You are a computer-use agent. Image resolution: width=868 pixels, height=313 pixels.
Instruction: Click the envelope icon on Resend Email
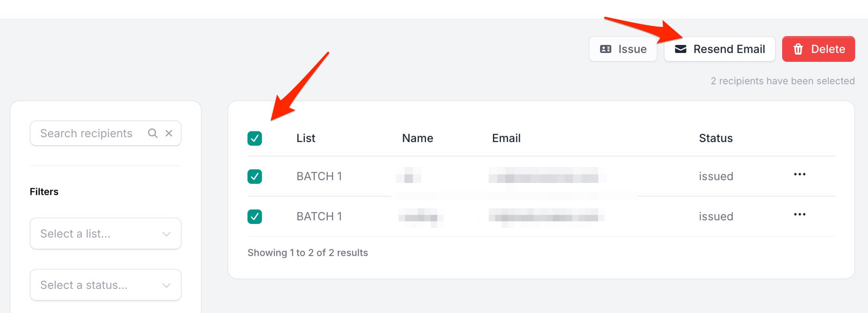point(681,49)
